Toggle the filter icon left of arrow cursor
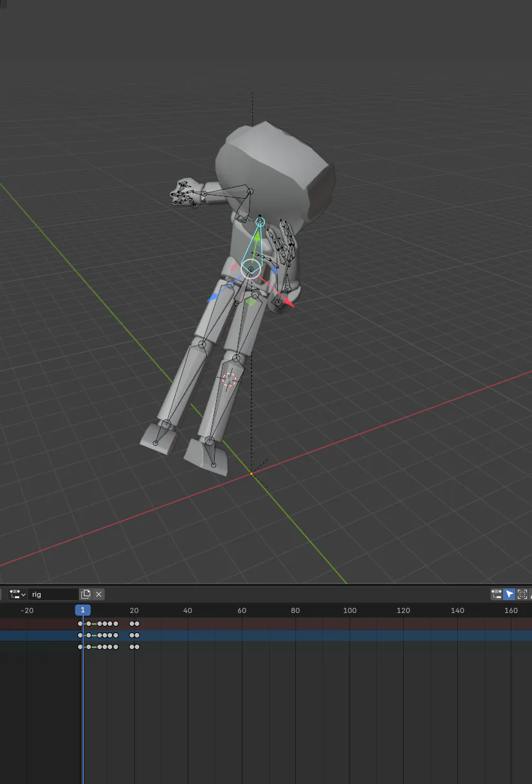Viewport: 532px width, 784px height. click(x=497, y=594)
